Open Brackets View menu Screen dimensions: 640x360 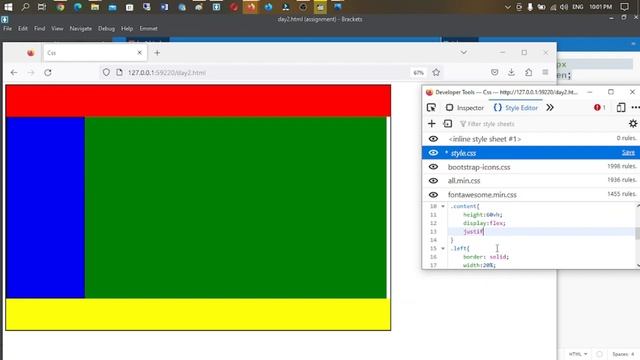[57, 29]
